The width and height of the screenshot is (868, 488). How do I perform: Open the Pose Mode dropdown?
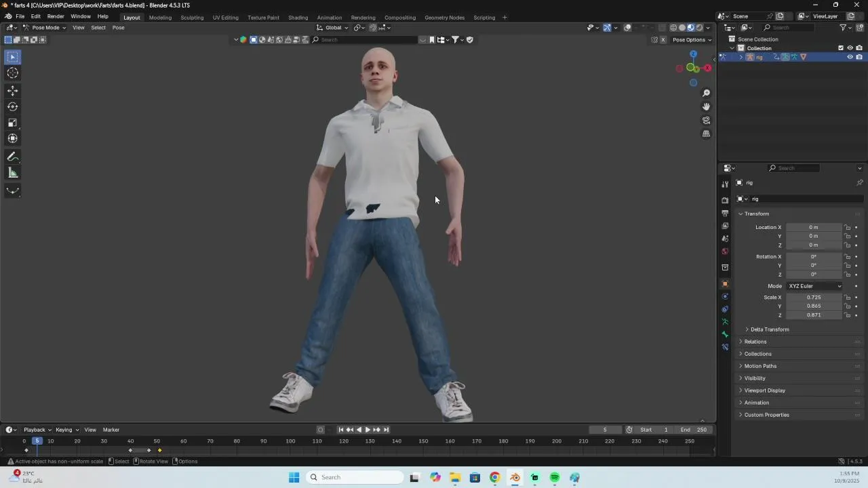[x=44, y=28]
